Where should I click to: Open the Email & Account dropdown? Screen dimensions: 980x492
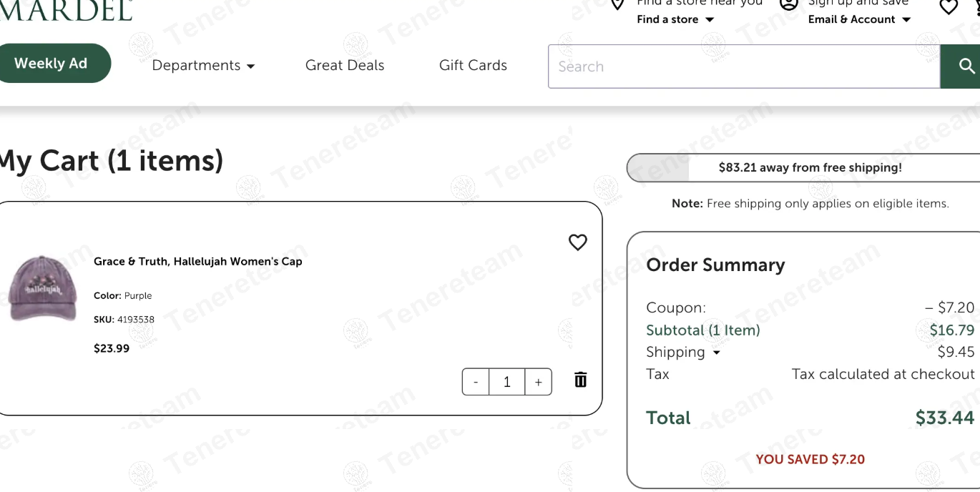859,19
